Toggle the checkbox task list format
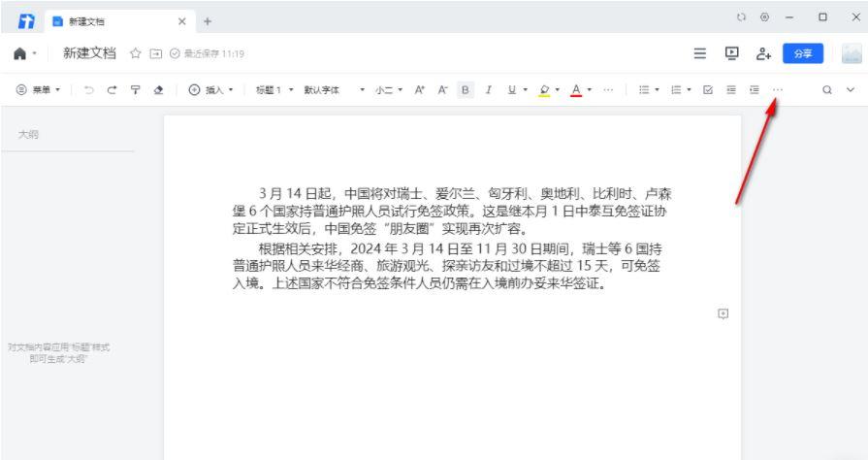Viewport: 868px width, 460px height. [x=708, y=90]
